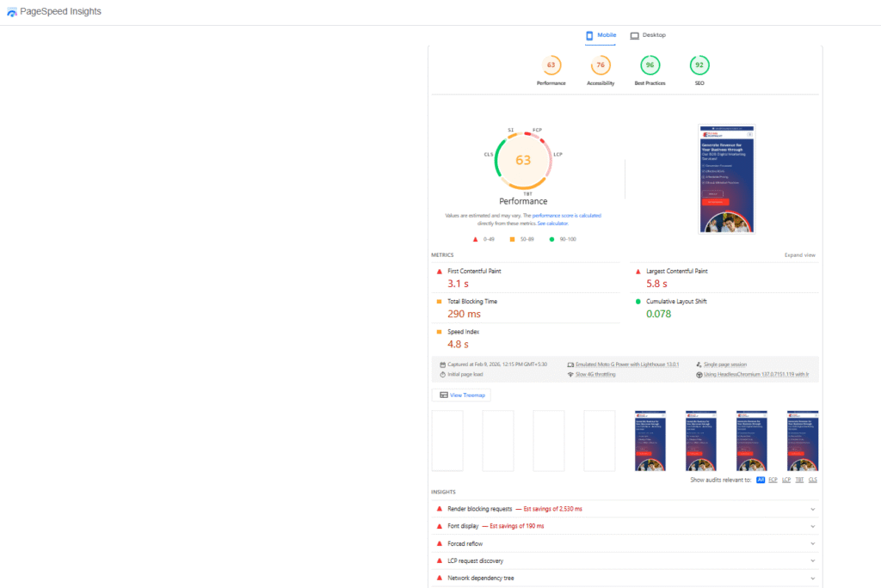This screenshot has width=881, height=588.
Task: Filter audits by FCP
Action: [773, 480]
